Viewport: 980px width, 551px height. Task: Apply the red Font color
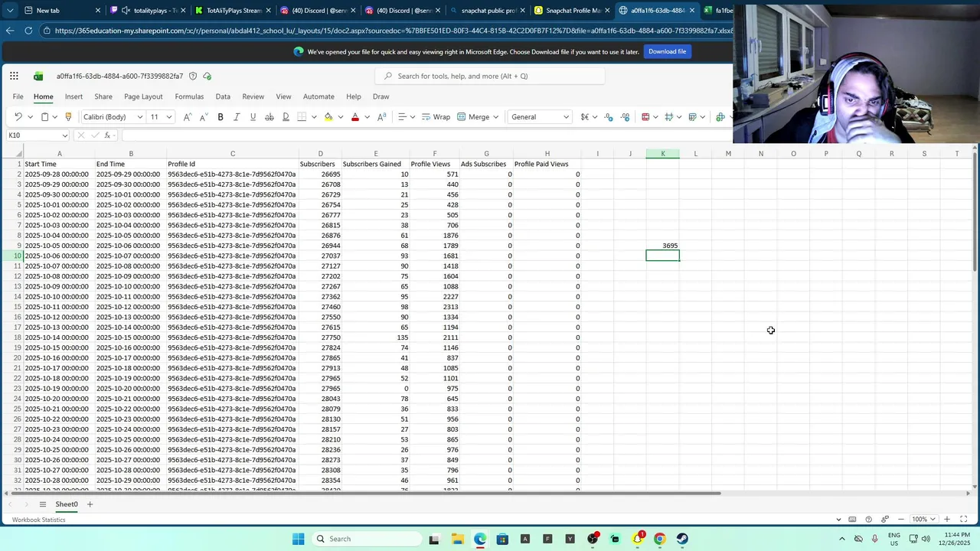(354, 117)
